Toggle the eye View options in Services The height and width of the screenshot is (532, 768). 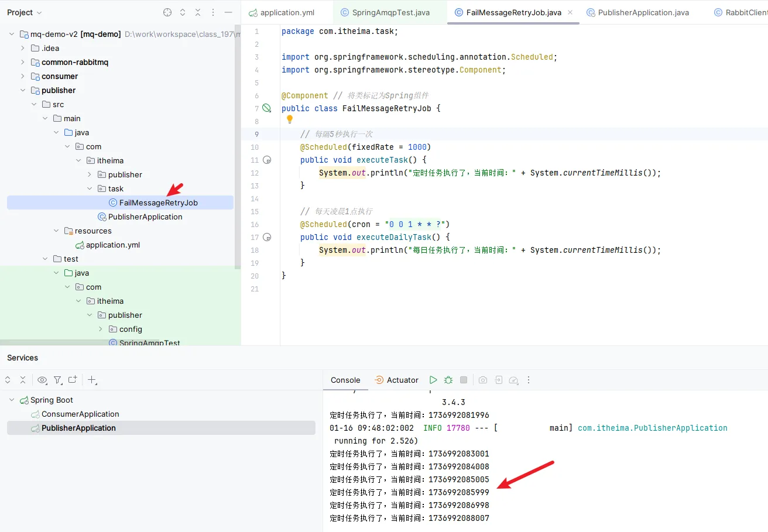point(42,380)
